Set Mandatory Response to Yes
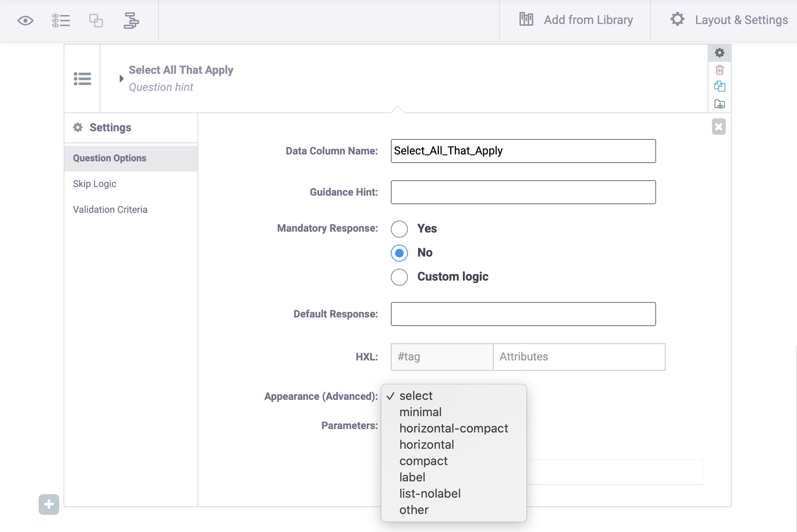 (x=399, y=229)
